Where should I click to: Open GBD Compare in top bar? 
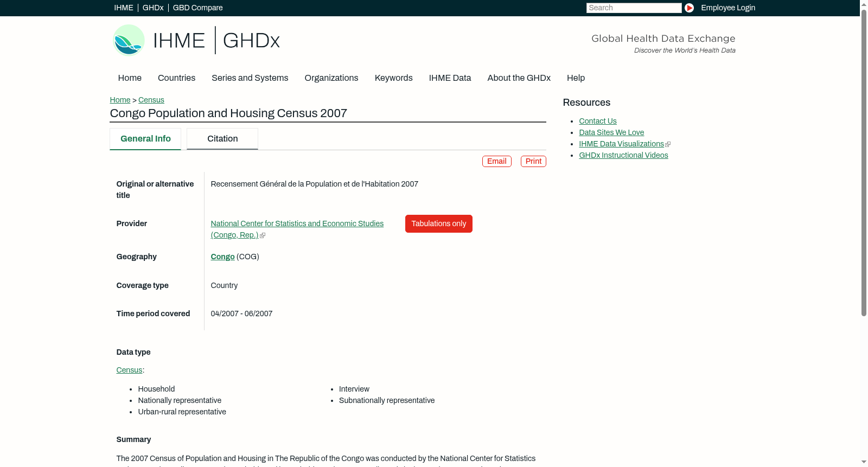[198, 8]
